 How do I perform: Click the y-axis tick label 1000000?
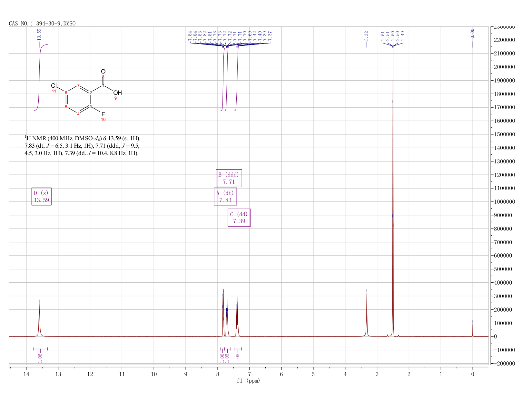[x=504, y=202]
